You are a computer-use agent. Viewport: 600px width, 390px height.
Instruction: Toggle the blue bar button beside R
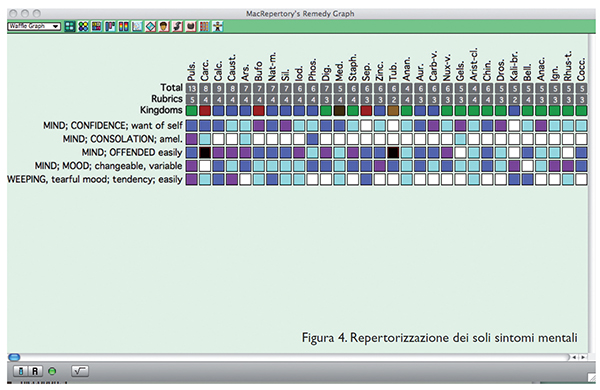click(21, 371)
